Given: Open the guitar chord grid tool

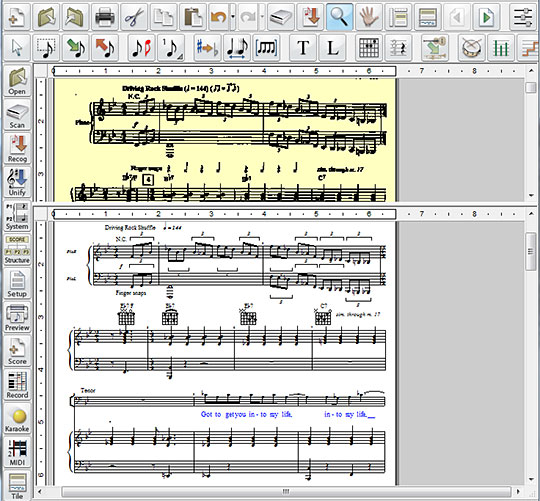Looking at the screenshot, I should click(x=368, y=48).
